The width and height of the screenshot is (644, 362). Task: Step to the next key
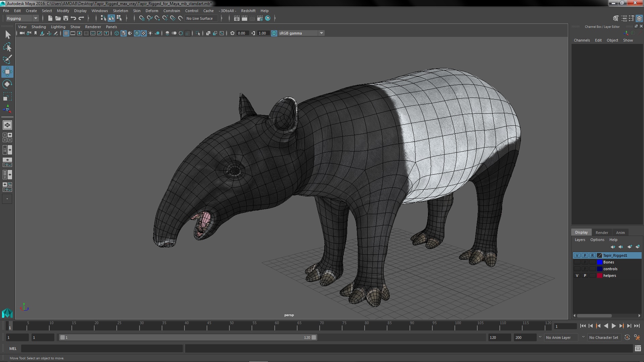(621, 326)
